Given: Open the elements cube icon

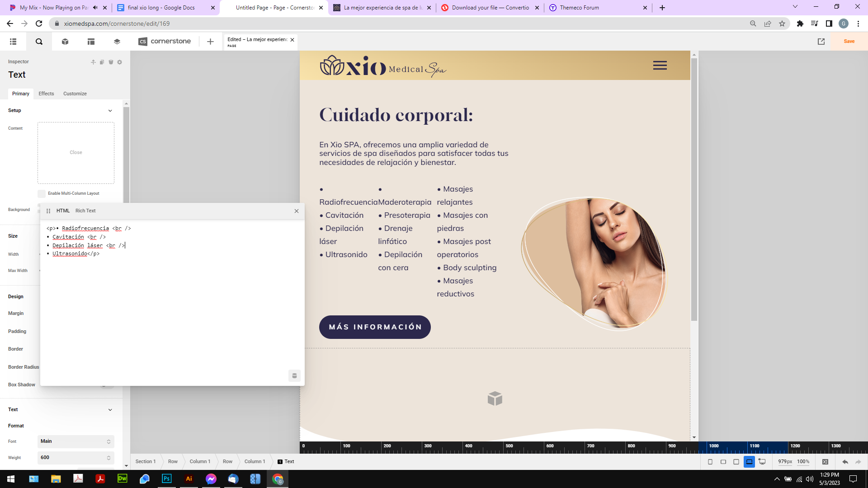Looking at the screenshot, I should pyautogui.click(x=65, y=42).
